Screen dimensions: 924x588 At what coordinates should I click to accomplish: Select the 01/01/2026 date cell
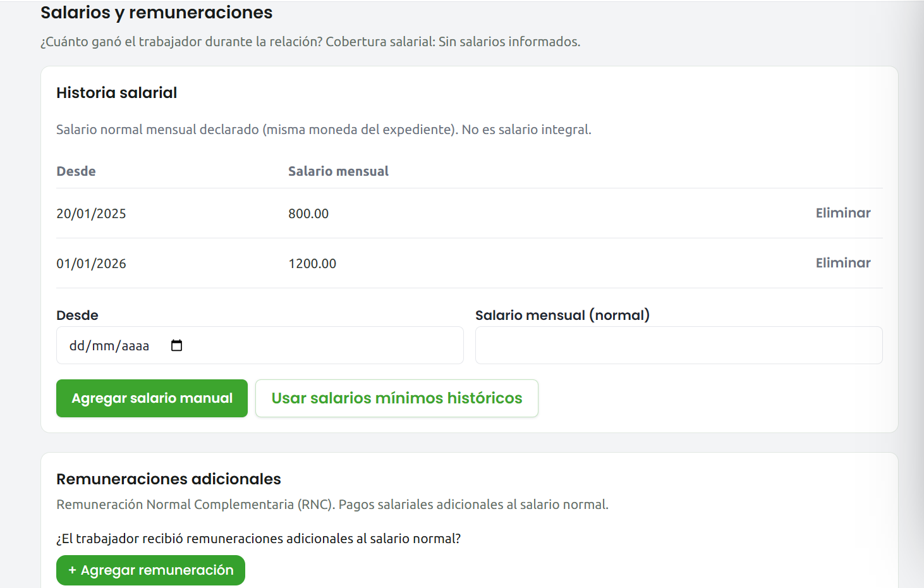coord(91,264)
